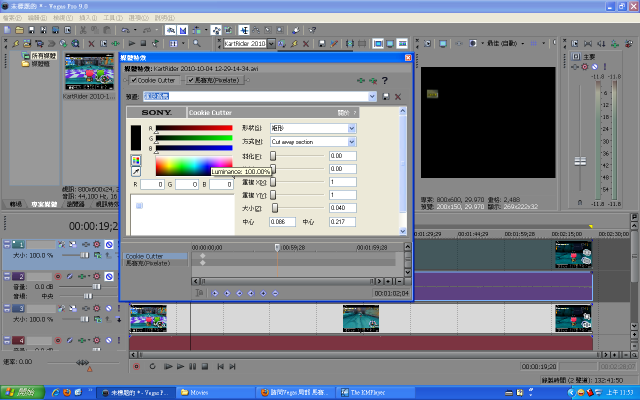Add plug-in chain icon in FX dialog

coord(361,80)
